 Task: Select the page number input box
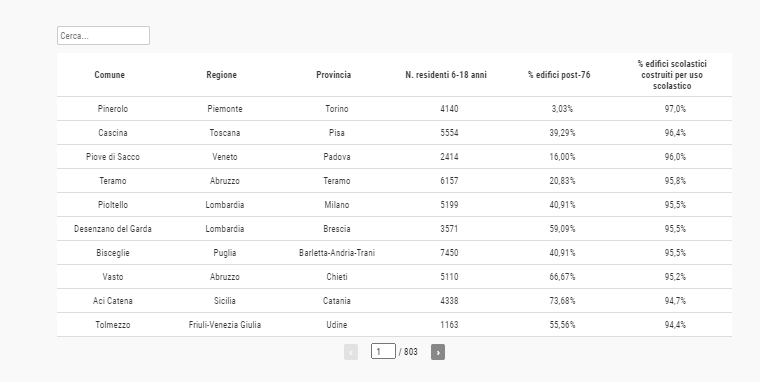pos(383,351)
